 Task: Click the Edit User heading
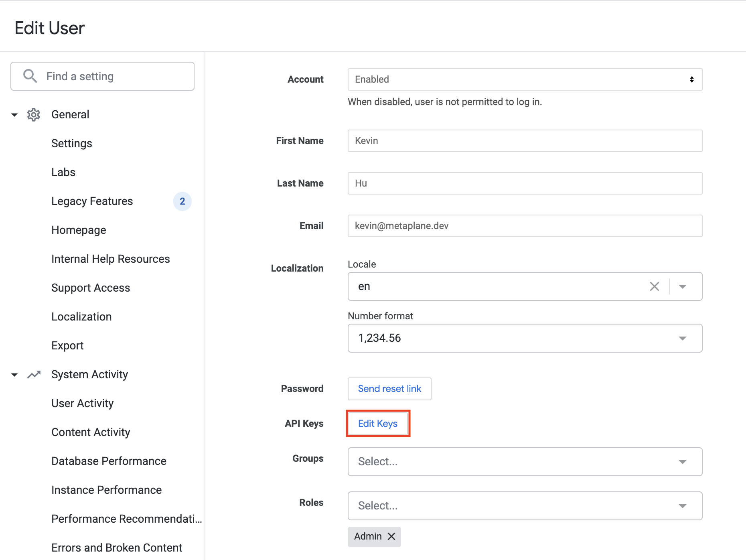tap(50, 28)
